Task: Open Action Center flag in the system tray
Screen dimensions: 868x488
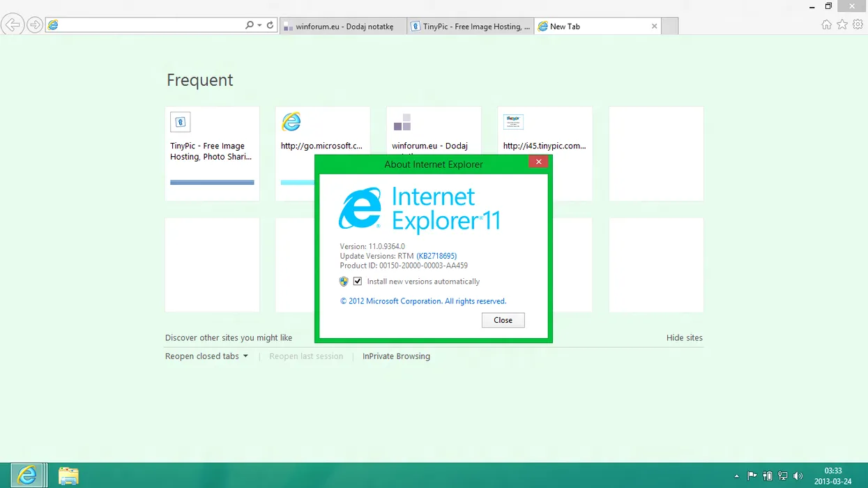Action: click(752, 476)
